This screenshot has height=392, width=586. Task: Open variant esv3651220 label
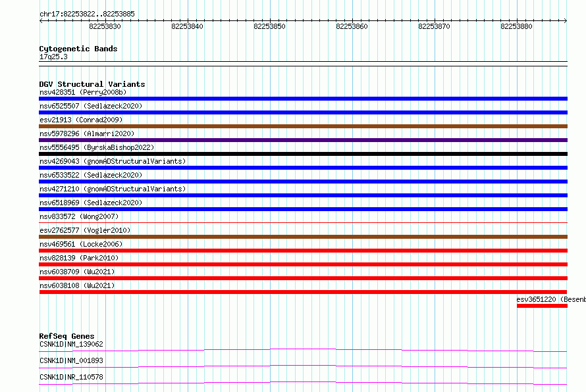pos(551,299)
